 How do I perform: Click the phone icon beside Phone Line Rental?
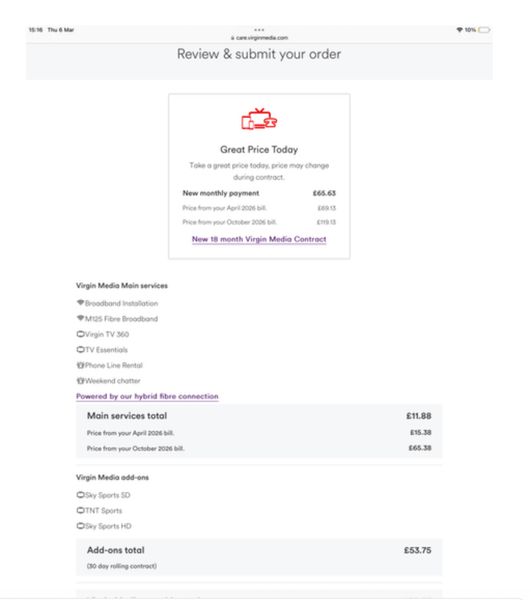80,365
